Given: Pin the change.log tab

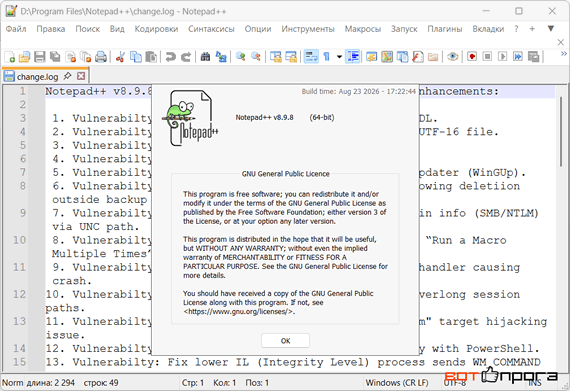Looking at the screenshot, I should pos(67,76).
